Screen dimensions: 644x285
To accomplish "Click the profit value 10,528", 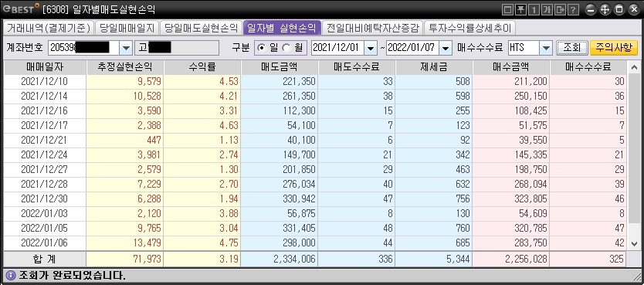I will (x=147, y=96).
